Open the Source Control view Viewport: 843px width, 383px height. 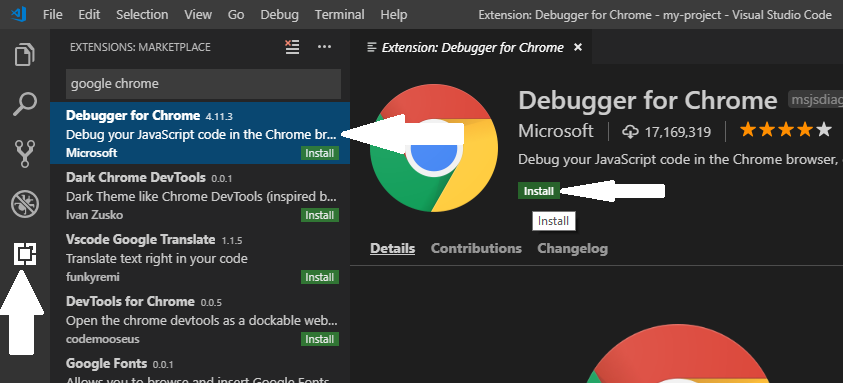pos(25,154)
